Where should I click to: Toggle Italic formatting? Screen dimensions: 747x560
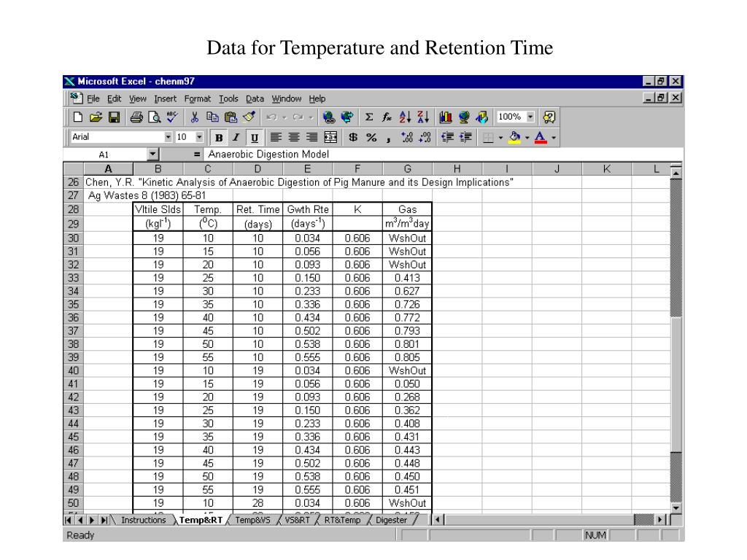[236, 138]
